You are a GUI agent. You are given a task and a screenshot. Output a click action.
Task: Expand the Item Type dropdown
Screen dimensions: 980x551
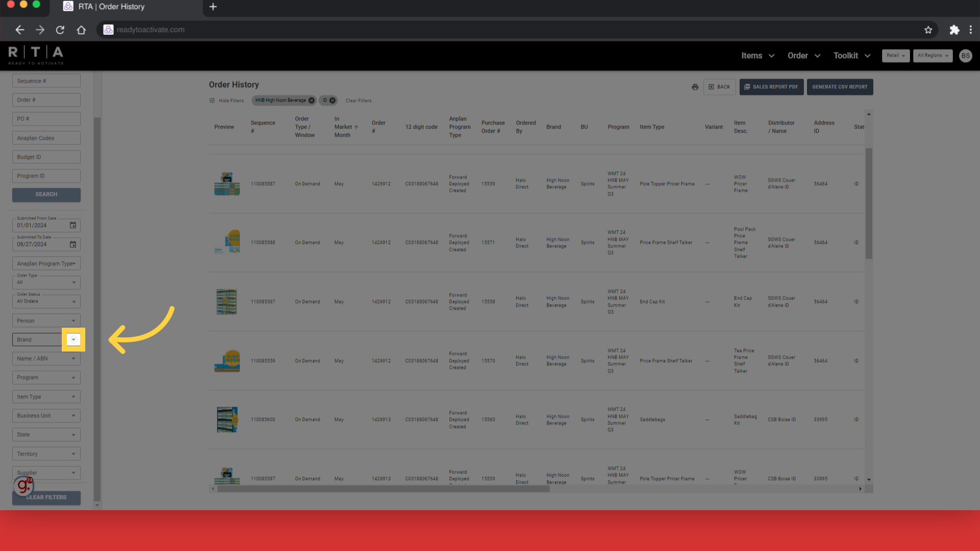[46, 397]
